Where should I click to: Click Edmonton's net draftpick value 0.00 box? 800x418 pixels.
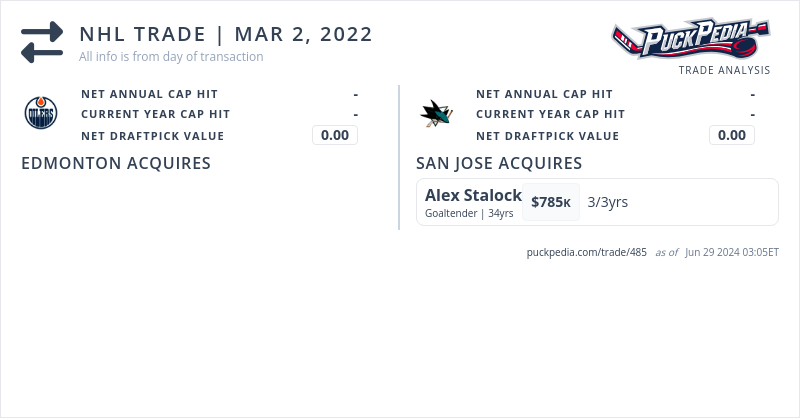(x=335, y=135)
